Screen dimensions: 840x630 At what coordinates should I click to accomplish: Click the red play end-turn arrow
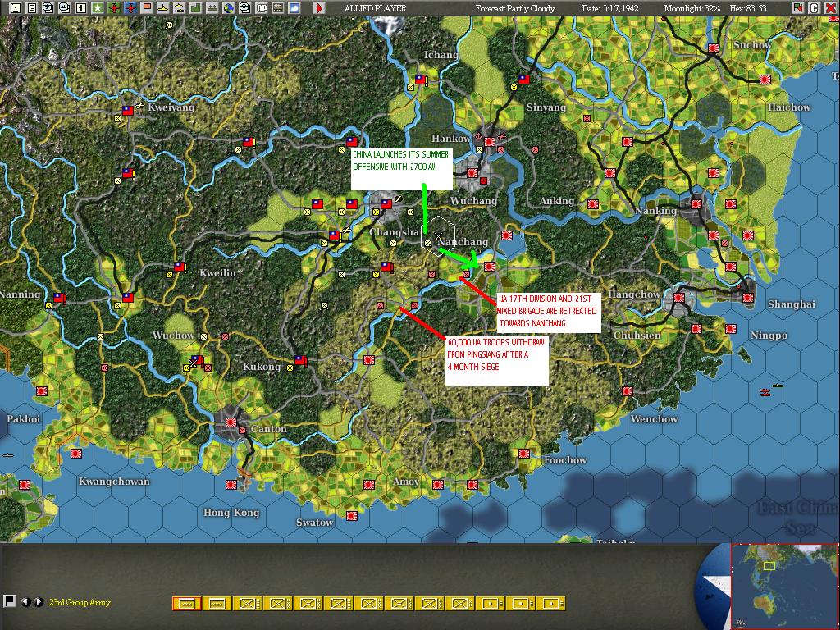tap(319, 8)
